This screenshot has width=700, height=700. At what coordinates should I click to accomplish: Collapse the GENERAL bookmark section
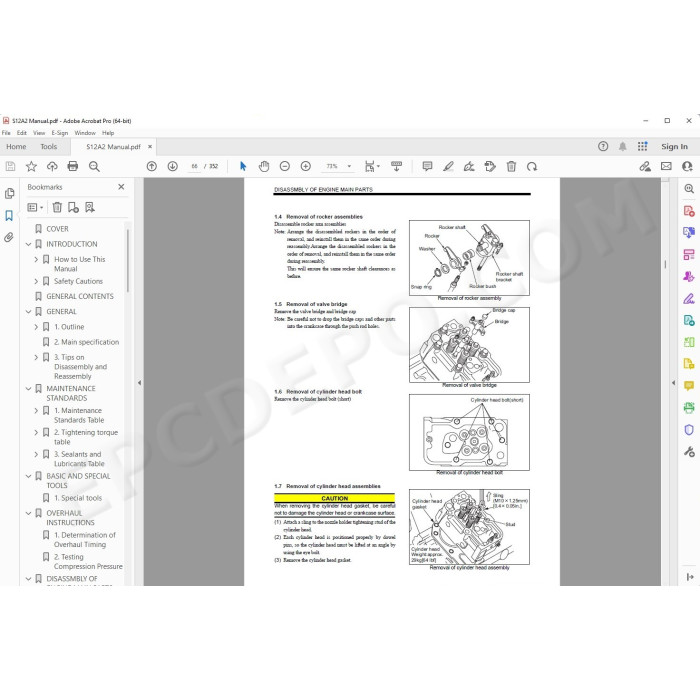[x=29, y=312]
